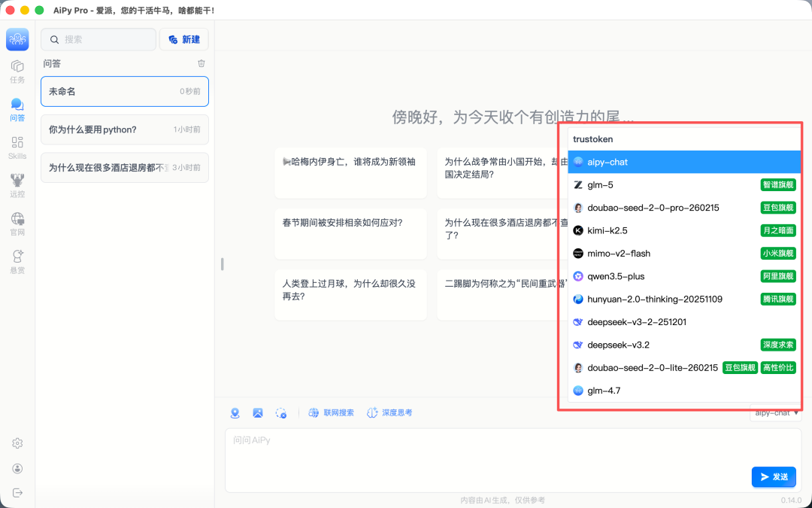
Task: Open settings gear in sidebar
Action: point(17,443)
